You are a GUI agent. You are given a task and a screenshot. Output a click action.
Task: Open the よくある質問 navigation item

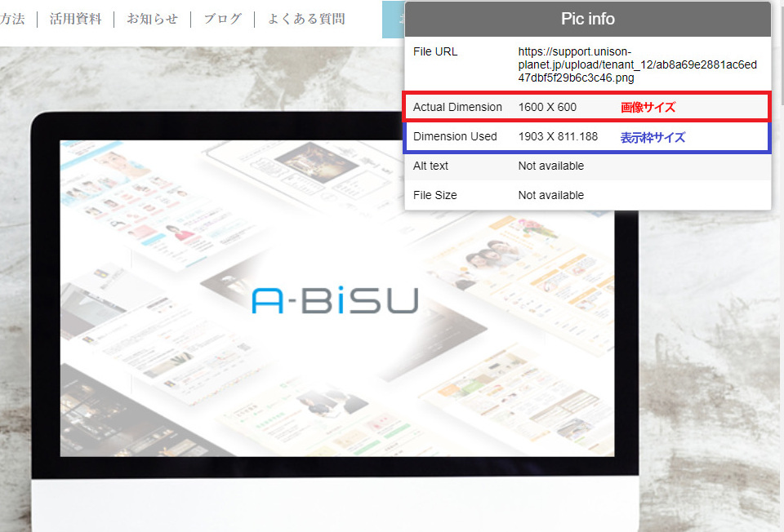click(306, 19)
